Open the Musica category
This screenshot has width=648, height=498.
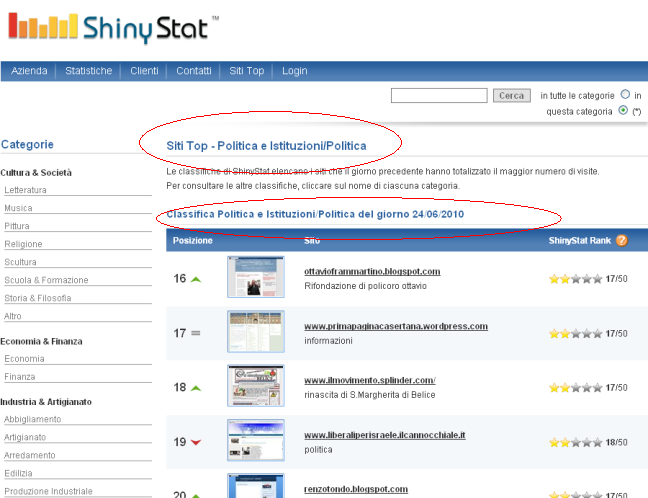[18, 208]
